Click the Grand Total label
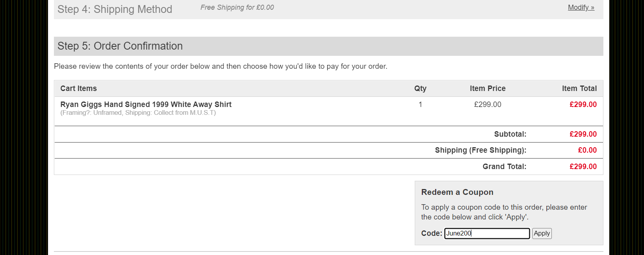This screenshot has height=255, width=644. click(504, 167)
